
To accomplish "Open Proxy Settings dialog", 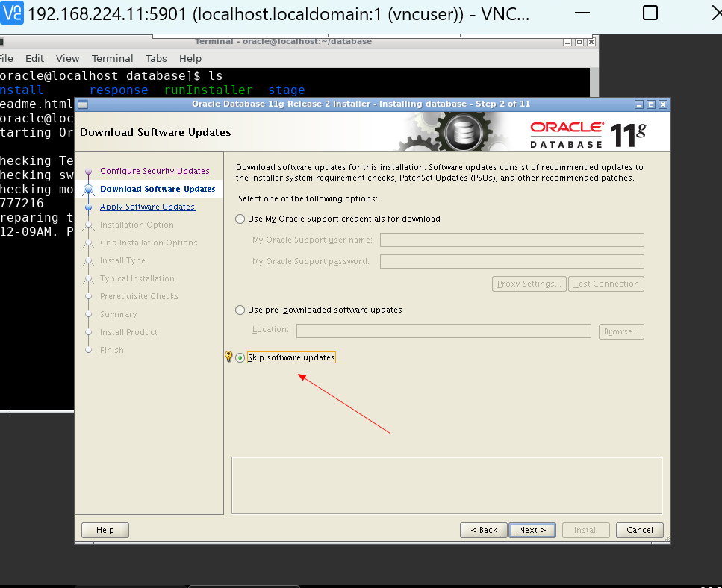I will pos(529,284).
